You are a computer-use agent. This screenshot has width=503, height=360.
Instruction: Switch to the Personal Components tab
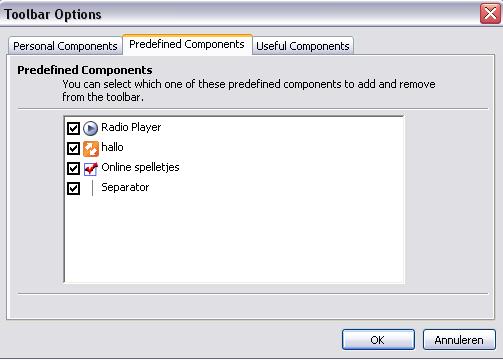[x=65, y=46]
